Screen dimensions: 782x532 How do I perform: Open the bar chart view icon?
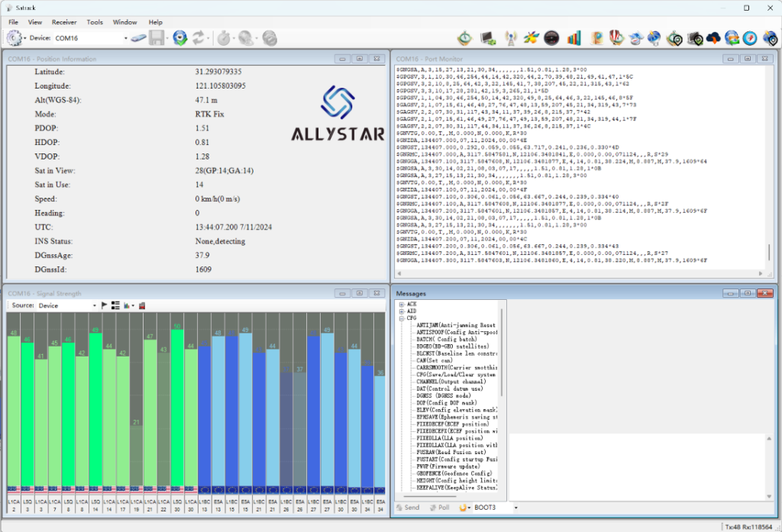(x=574, y=38)
